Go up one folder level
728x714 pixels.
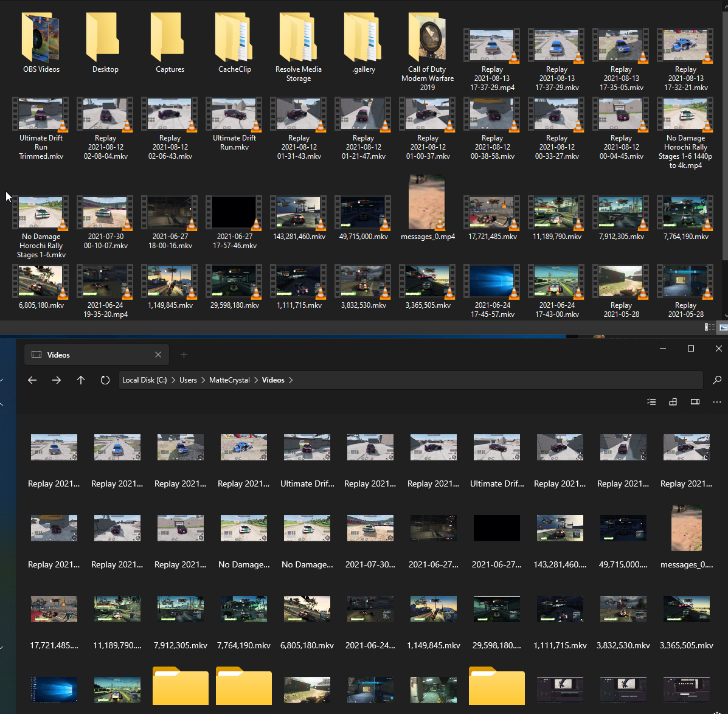[x=81, y=380]
